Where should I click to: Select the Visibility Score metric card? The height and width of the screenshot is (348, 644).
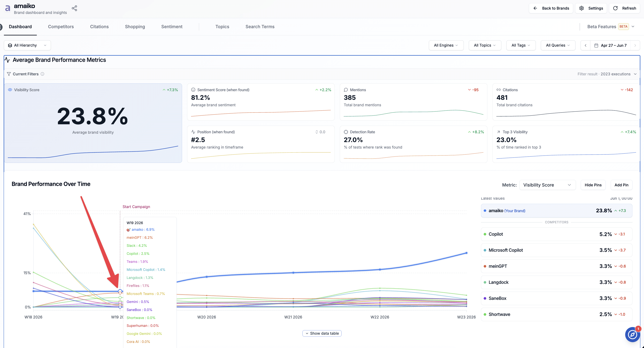(93, 123)
